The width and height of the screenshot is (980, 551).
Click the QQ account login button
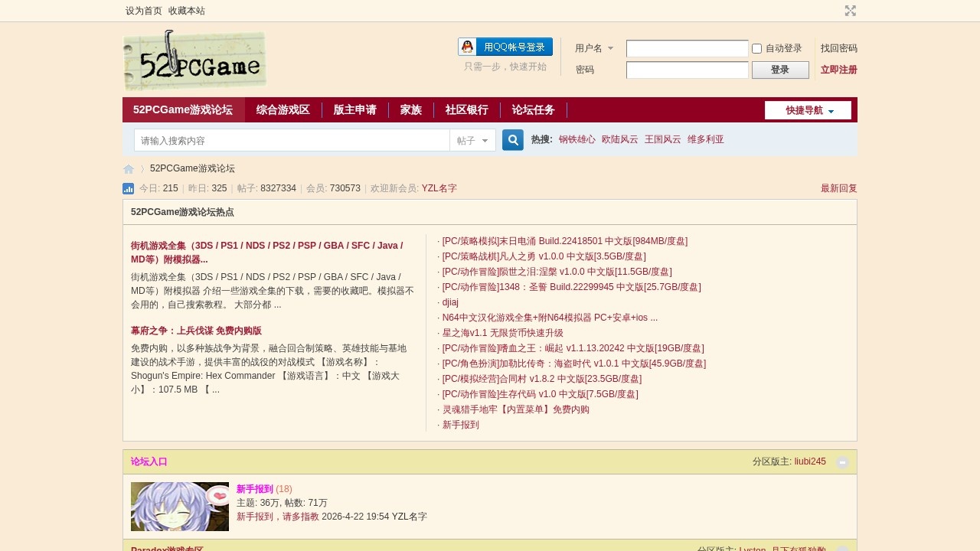505,47
